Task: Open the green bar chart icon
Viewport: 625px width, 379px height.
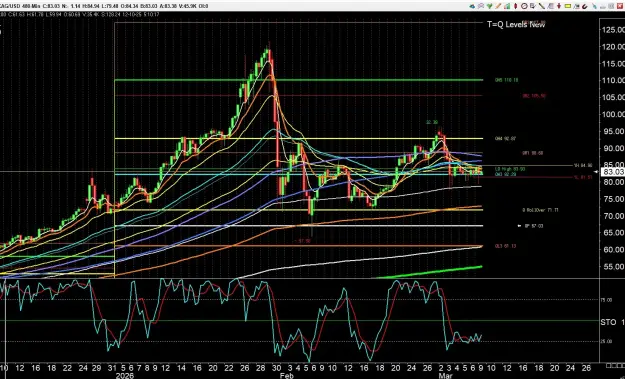Action: coord(507,6)
